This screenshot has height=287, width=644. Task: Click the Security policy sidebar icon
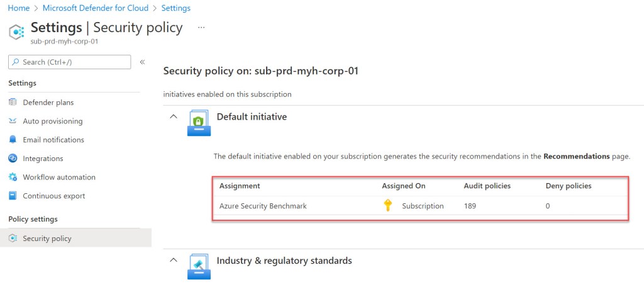tap(13, 239)
